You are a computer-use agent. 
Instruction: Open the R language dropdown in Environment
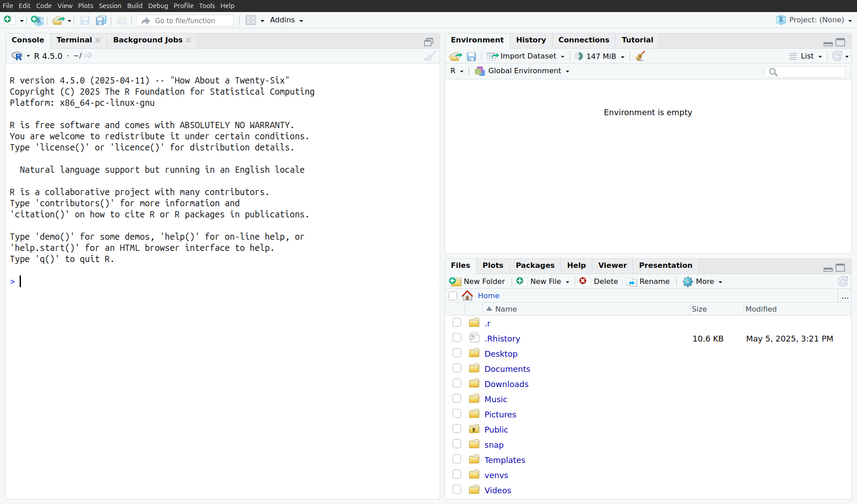[x=457, y=71]
